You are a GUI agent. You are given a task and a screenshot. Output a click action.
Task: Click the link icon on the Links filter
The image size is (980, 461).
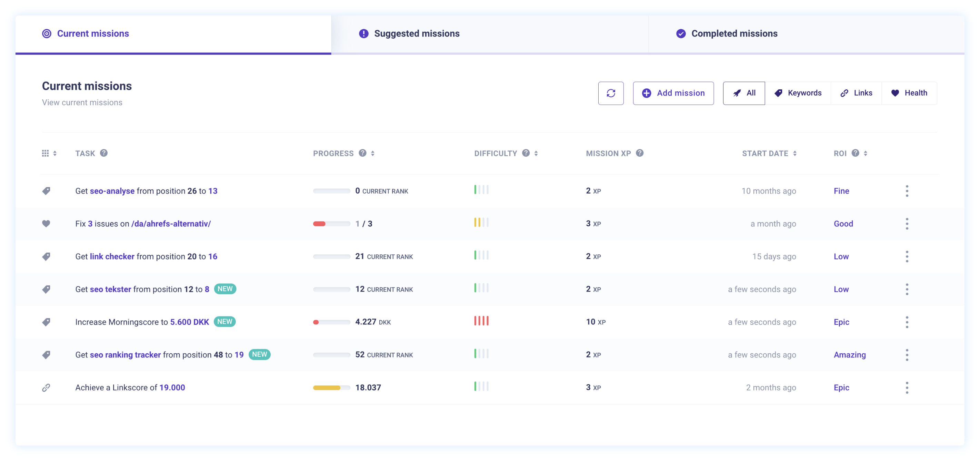coord(844,93)
